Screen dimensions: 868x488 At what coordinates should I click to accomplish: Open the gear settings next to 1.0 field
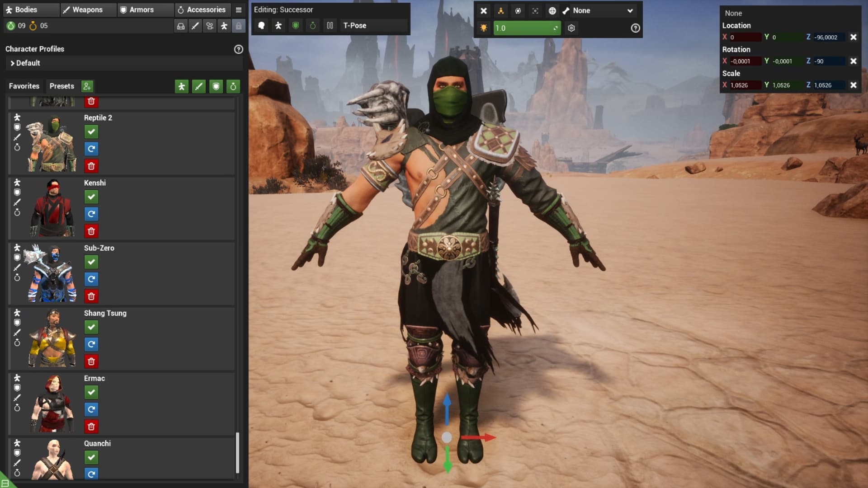point(571,28)
